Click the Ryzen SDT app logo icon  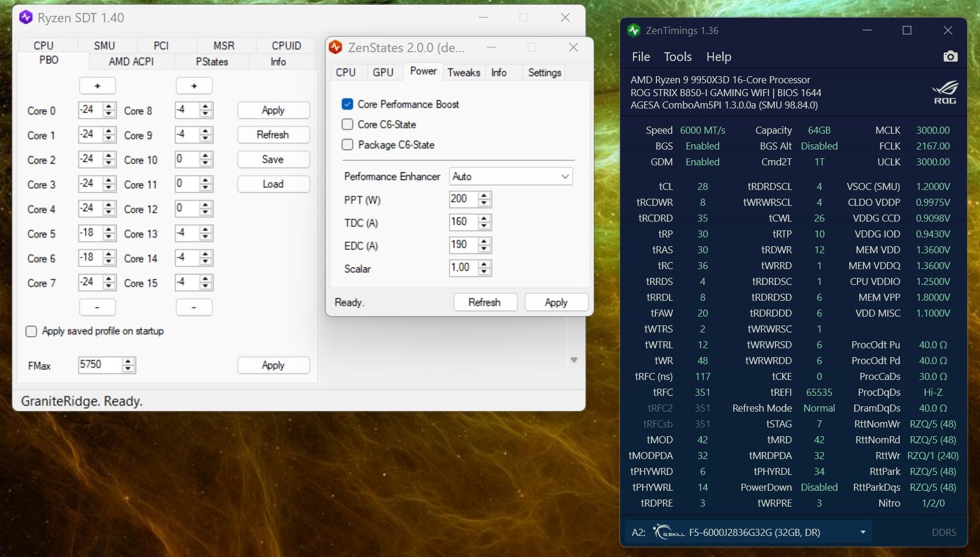(26, 18)
